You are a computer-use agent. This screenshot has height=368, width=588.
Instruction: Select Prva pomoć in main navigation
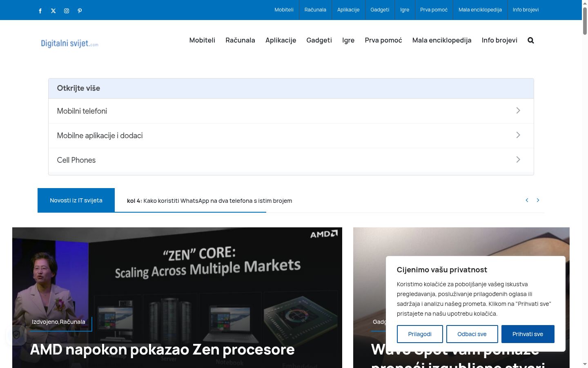[383, 40]
